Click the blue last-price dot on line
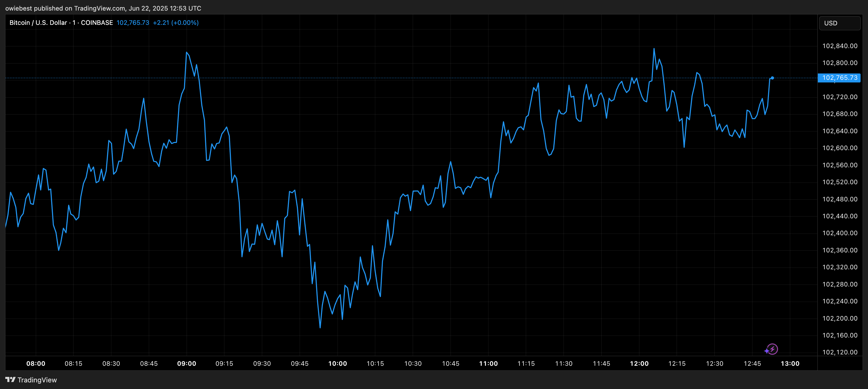Viewport: 868px width, 389px height. point(772,78)
